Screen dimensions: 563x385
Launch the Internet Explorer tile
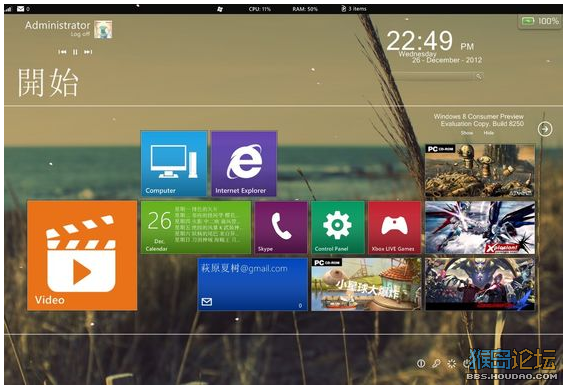pos(244,163)
